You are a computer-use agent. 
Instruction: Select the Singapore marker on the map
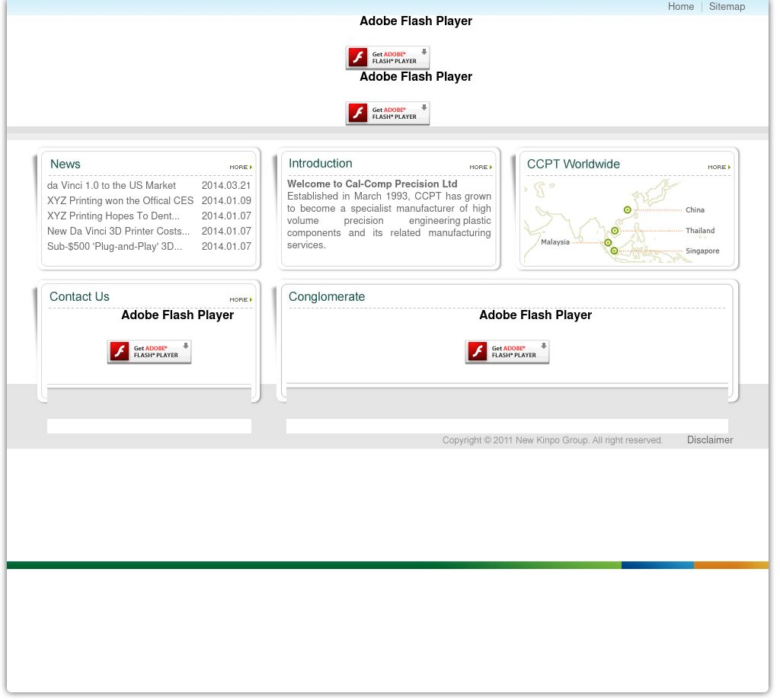click(x=614, y=251)
